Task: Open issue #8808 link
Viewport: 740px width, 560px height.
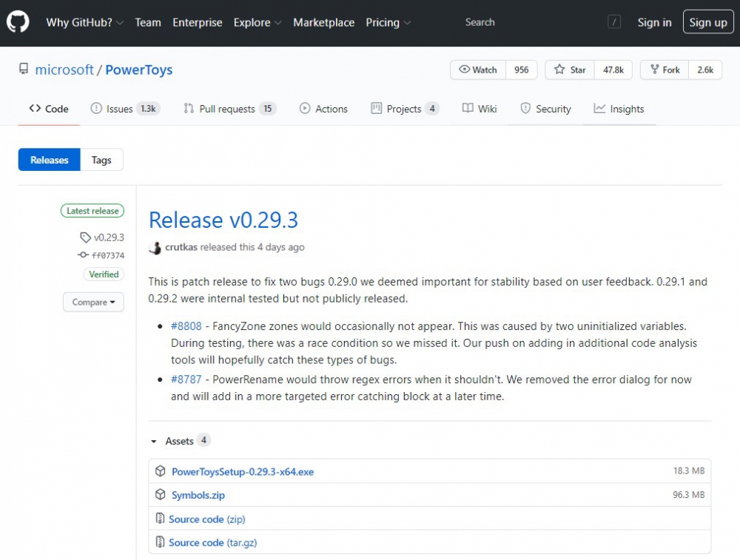Action: 186,326
